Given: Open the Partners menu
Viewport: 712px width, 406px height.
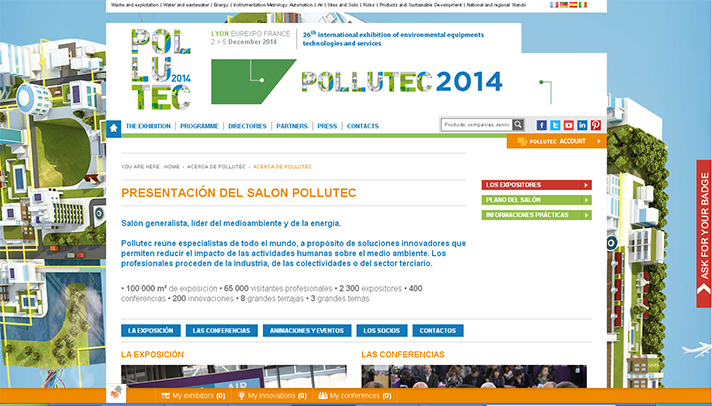Looking at the screenshot, I should (x=292, y=126).
